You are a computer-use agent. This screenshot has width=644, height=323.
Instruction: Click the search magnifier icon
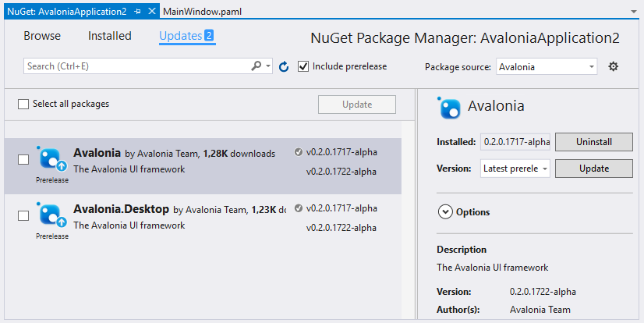tap(257, 66)
